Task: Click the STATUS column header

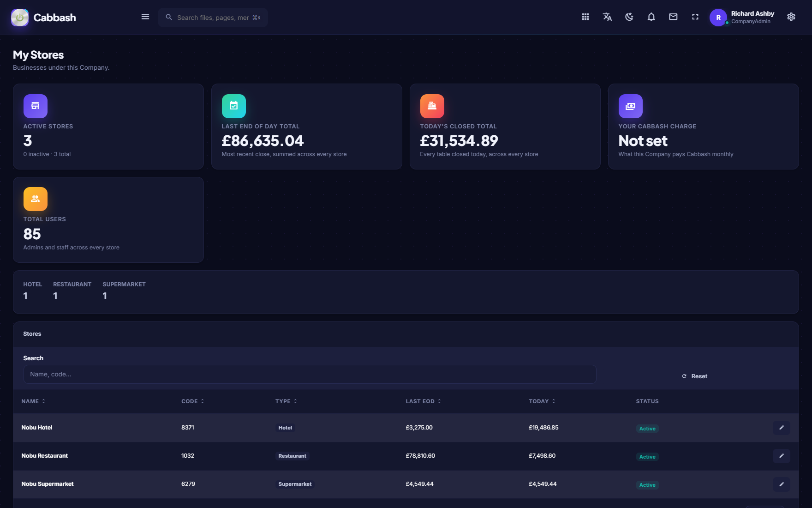Action: click(x=647, y=401)
